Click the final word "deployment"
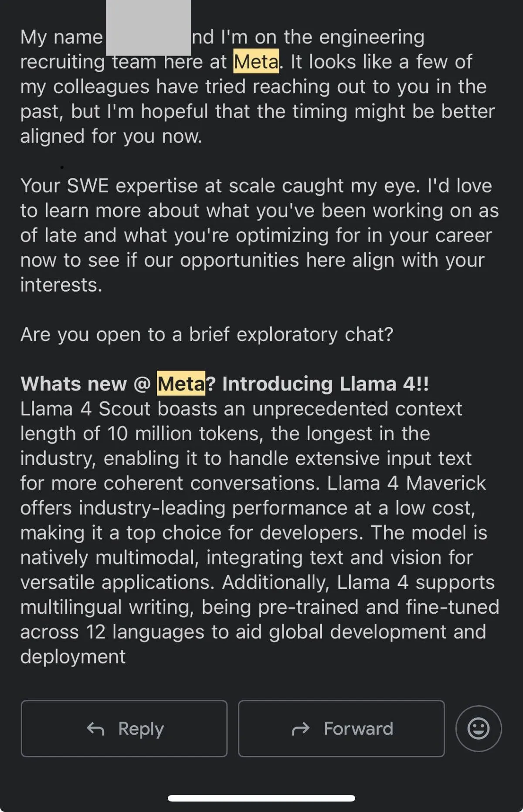523x812 pixels. (x=73, y=657)
